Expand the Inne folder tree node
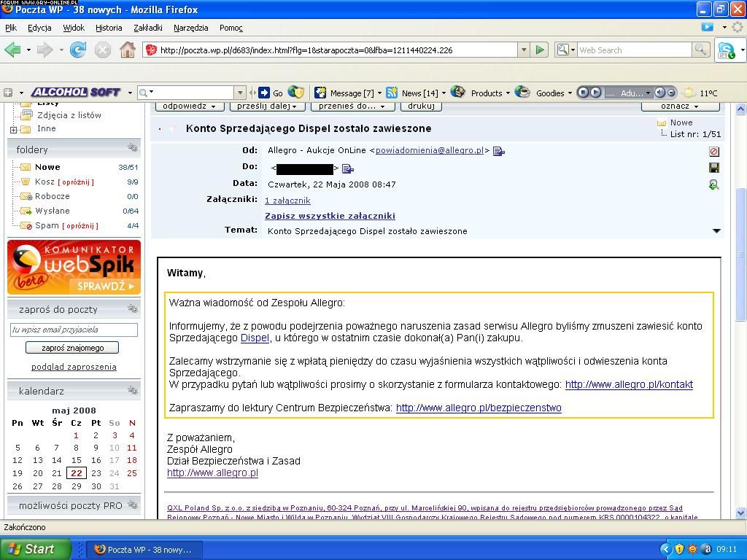The height and width of the screenshot is (560, 747). (13, 130)
